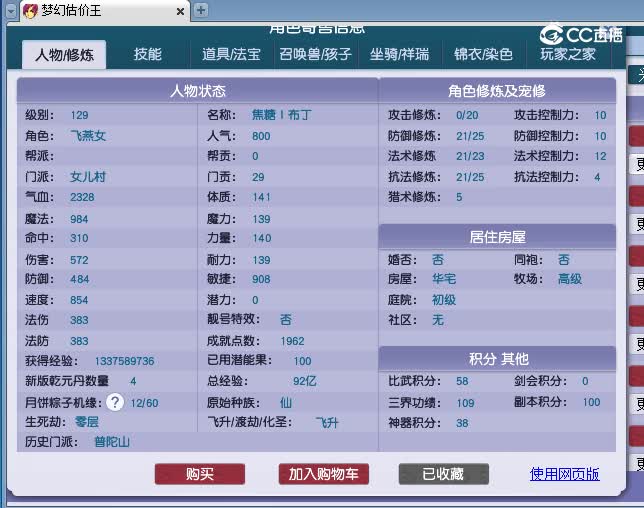Click character name 焦糖丨布丁
Viewport: 644px width, 508px height.
[282, 115]
